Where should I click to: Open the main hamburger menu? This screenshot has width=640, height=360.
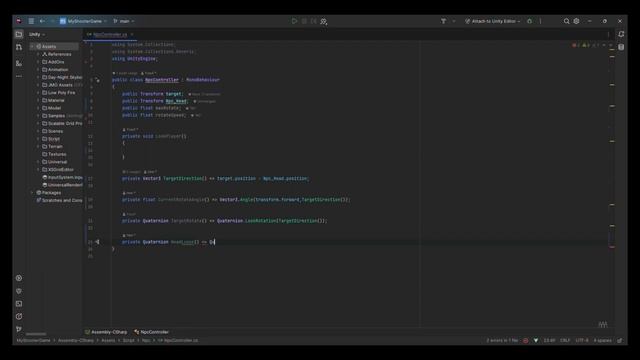(31, 21)
